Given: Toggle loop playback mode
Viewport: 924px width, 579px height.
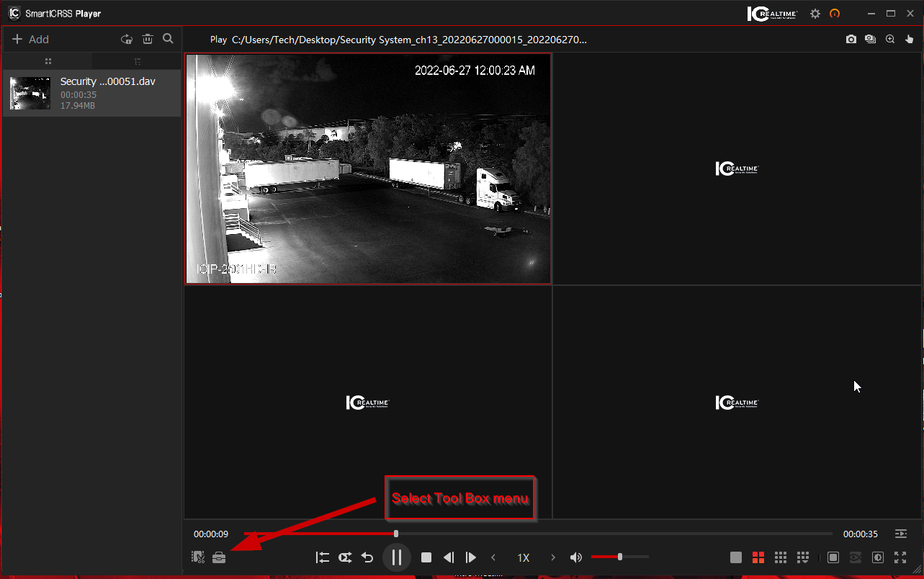Looking at the screenshot, I should coord(345,557).
